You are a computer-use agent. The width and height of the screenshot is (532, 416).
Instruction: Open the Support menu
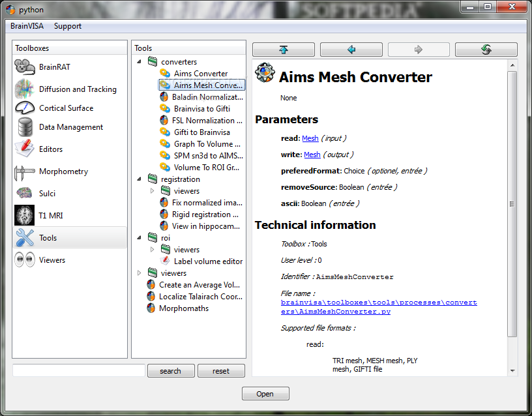point(68,26)
